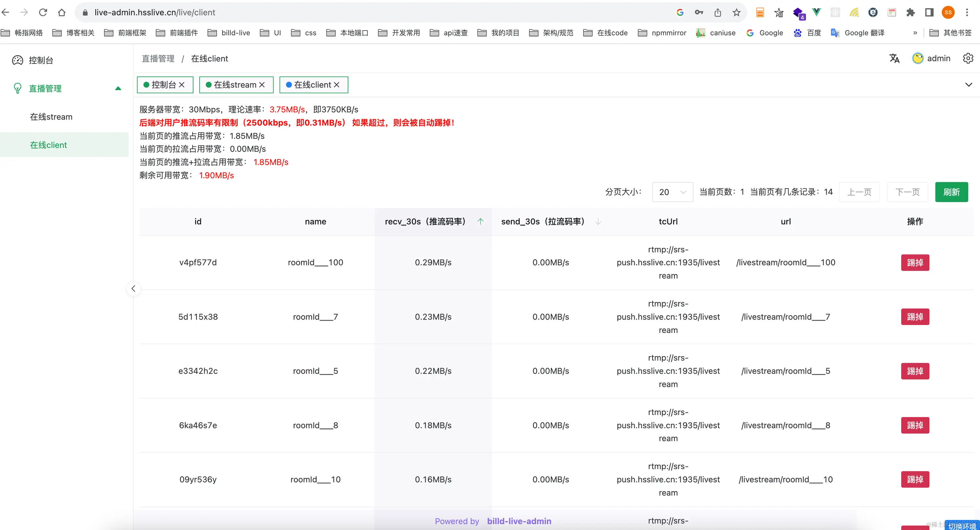Click the admin username in the header
The image size is (980, 530).
939,58
